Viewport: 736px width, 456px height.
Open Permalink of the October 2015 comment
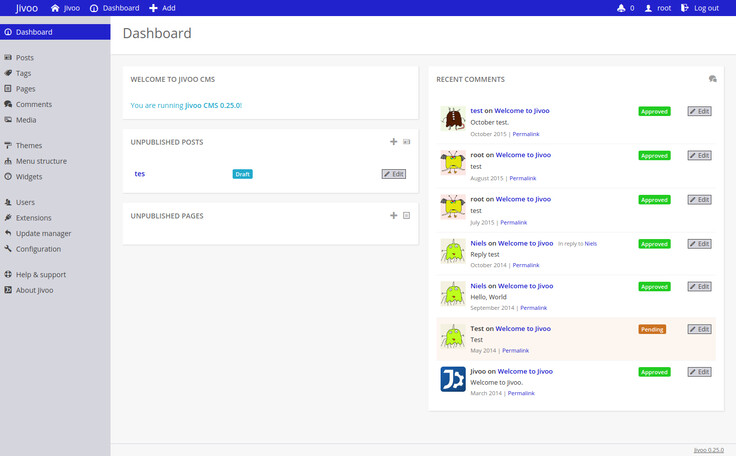tap(526, 134)
